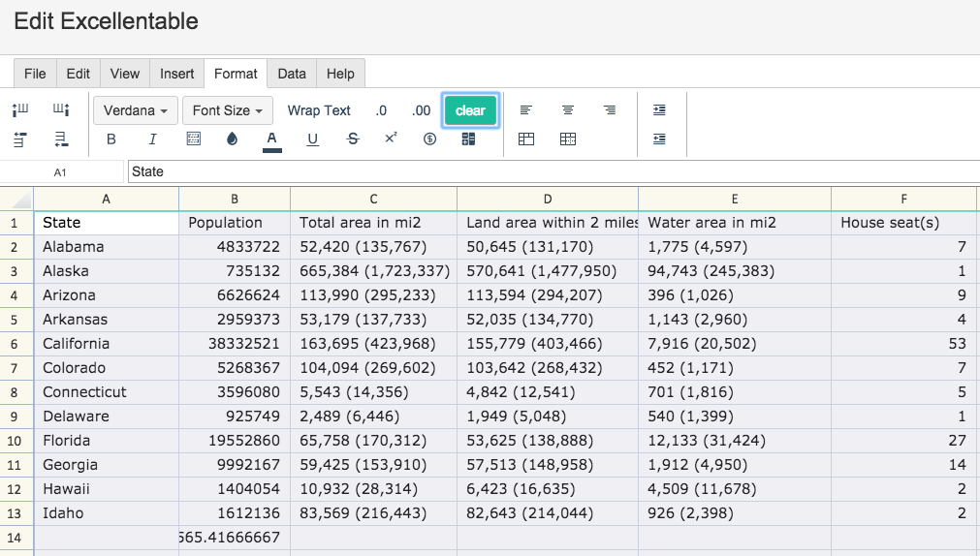Toggle bold formatting icon
The image size is (980, 556).
point(111,139)
